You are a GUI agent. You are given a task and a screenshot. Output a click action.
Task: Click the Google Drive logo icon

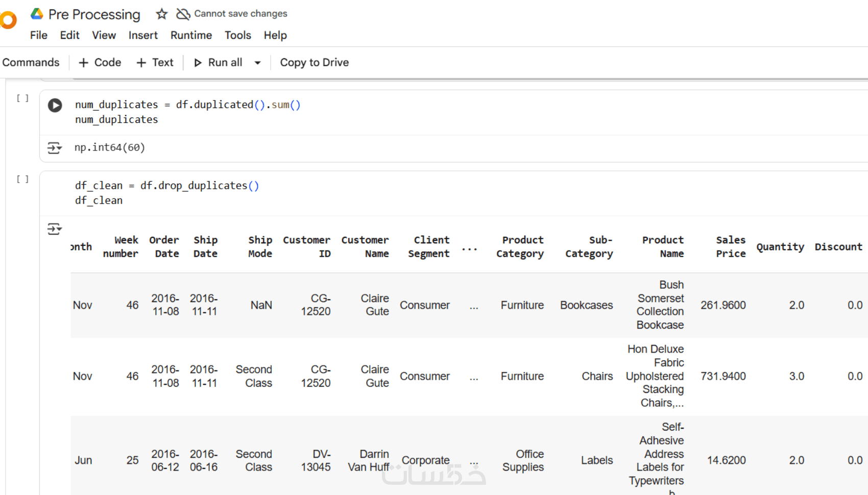(x=37, y=14)
